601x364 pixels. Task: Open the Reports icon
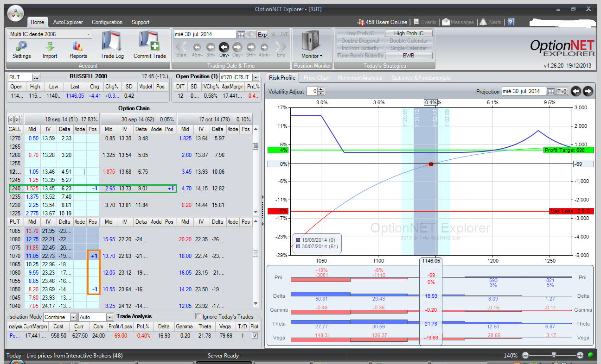[78, 46]
